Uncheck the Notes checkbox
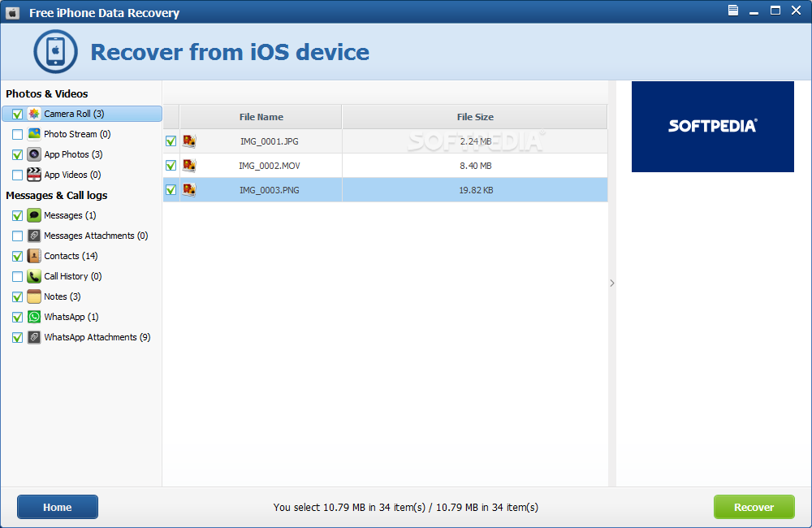The height and width of the screenshot is (528, 812). [17, 297]
